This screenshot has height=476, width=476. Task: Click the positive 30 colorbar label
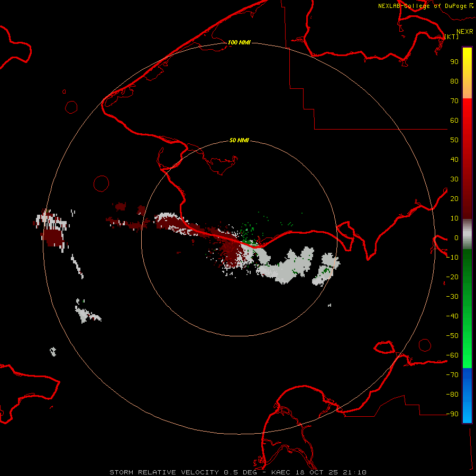[x=454, y=179]
